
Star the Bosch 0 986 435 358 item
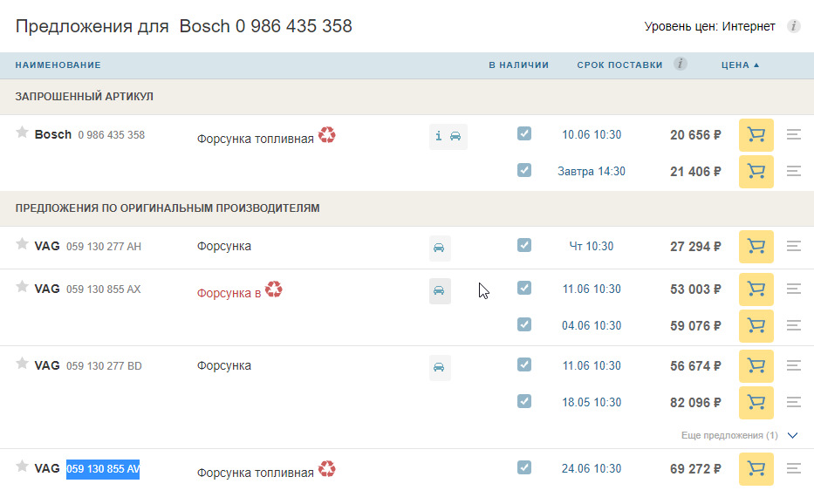pos(23,133)
